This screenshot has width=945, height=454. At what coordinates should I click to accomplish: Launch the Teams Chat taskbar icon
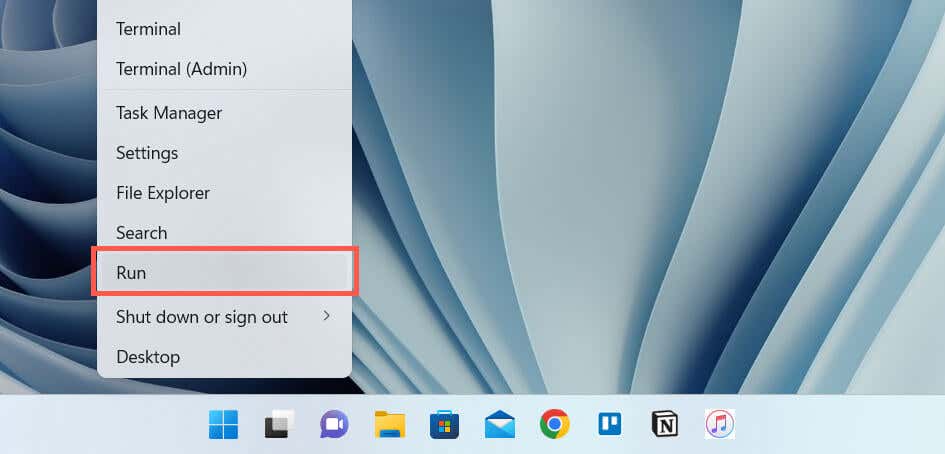tap(334, 424)
